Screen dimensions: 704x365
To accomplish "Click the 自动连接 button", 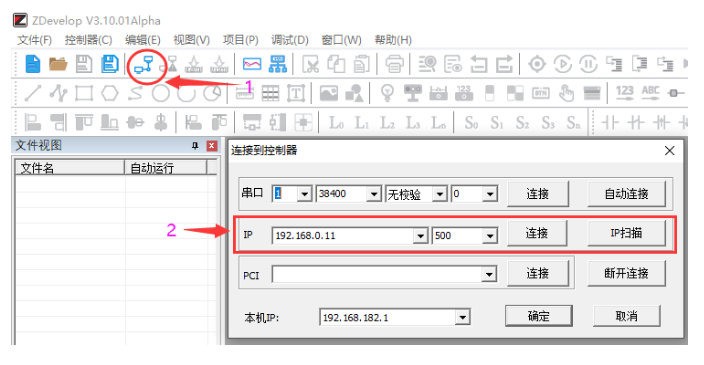I will 626,194.
